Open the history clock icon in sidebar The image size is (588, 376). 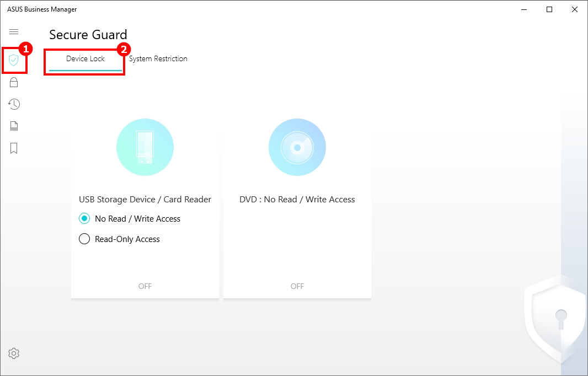14,104
